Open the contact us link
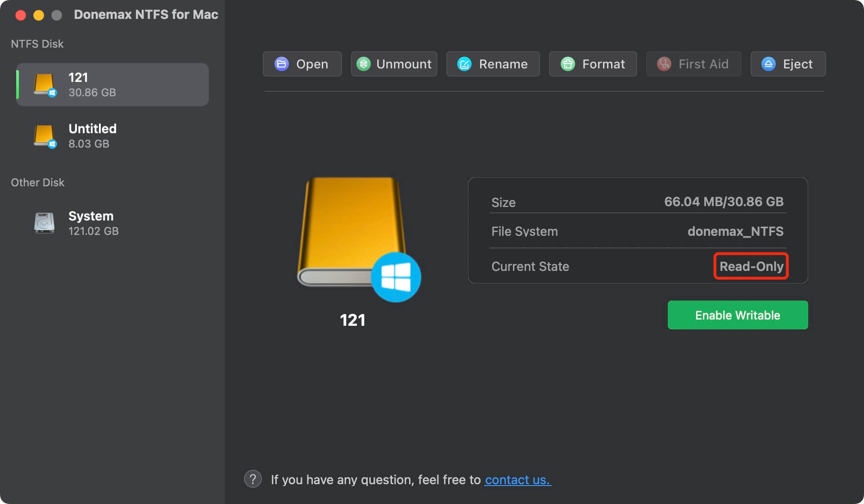 pyautogui.click(x=517, y=480)
